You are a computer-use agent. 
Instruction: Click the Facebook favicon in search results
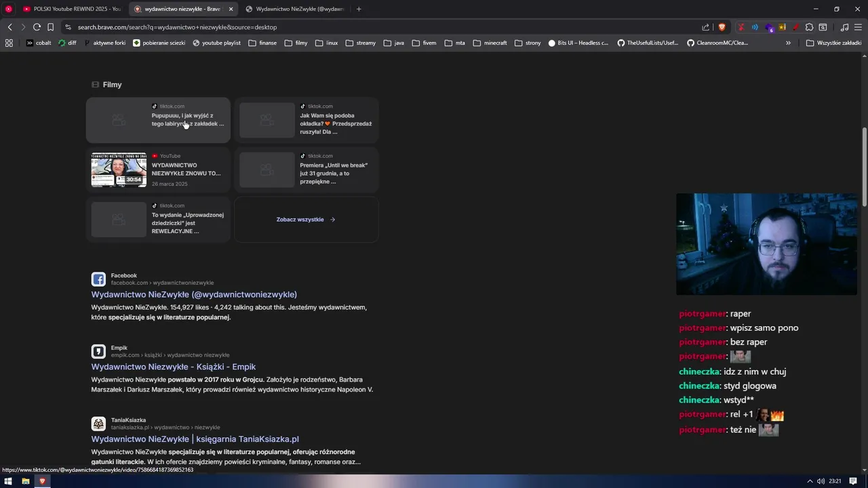tap(98, 279)
